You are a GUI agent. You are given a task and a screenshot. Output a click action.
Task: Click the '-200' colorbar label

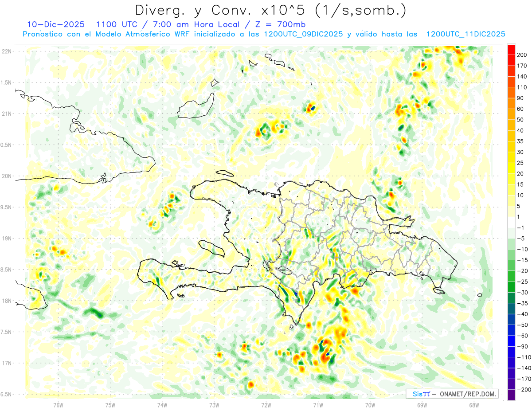tap(524, 390)
